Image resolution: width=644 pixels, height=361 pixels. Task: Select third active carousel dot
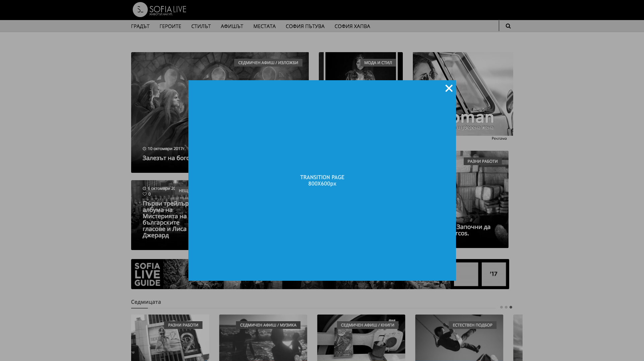point(511,307)
